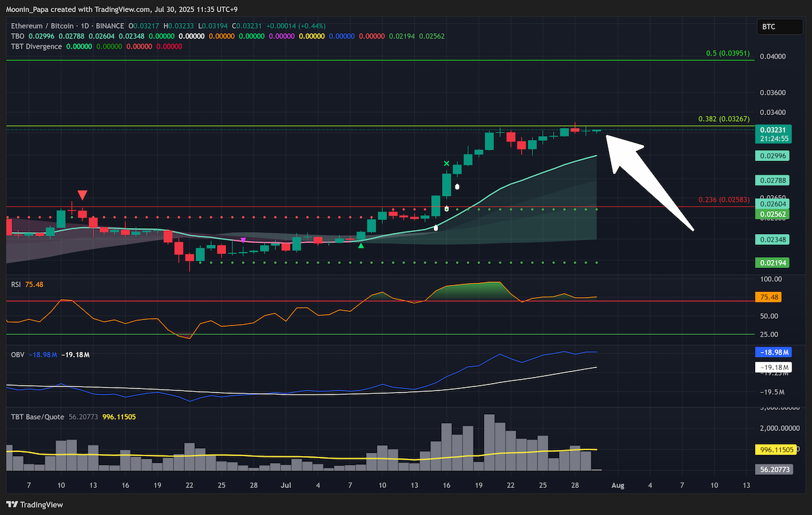Click the OBV pane legend label
812x515 pixels.
point(17,355)
